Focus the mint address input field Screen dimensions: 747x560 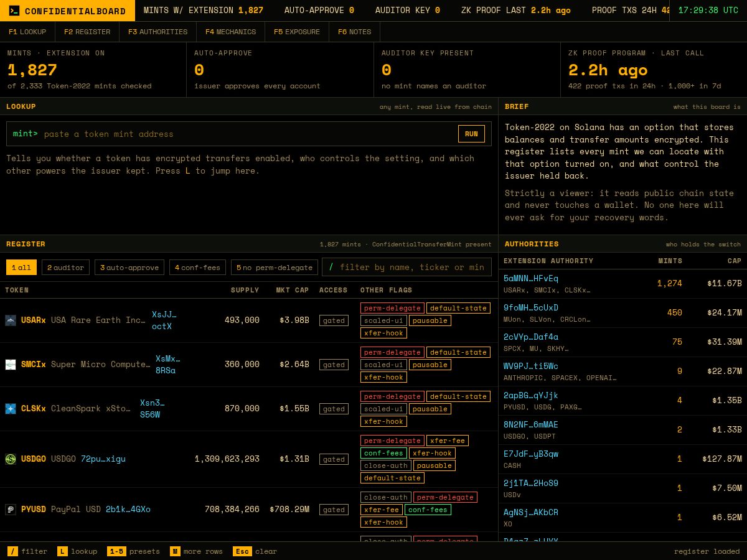pos(249,134)
